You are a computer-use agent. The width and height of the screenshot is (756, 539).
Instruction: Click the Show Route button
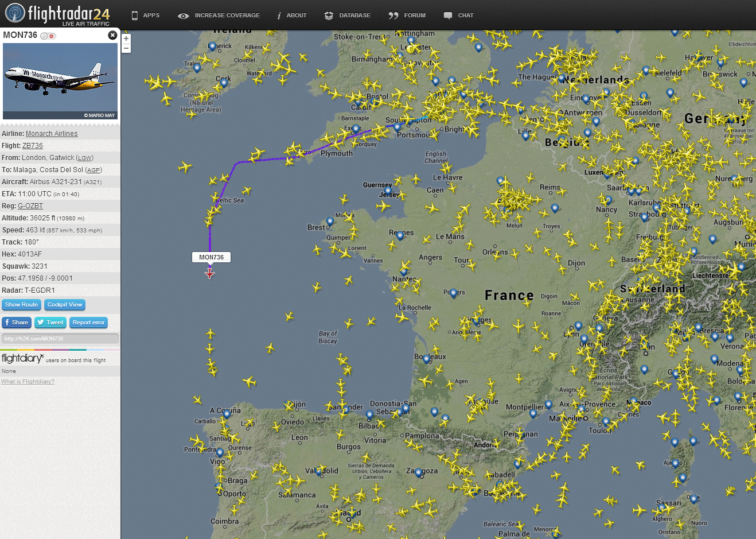point(21,305)
